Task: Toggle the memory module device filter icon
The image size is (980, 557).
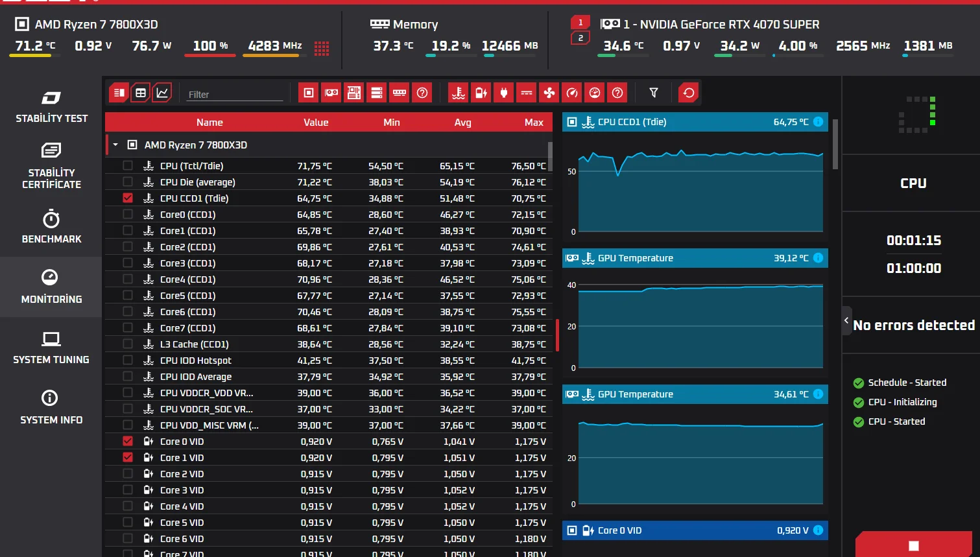Action: [x=400, y=93]
